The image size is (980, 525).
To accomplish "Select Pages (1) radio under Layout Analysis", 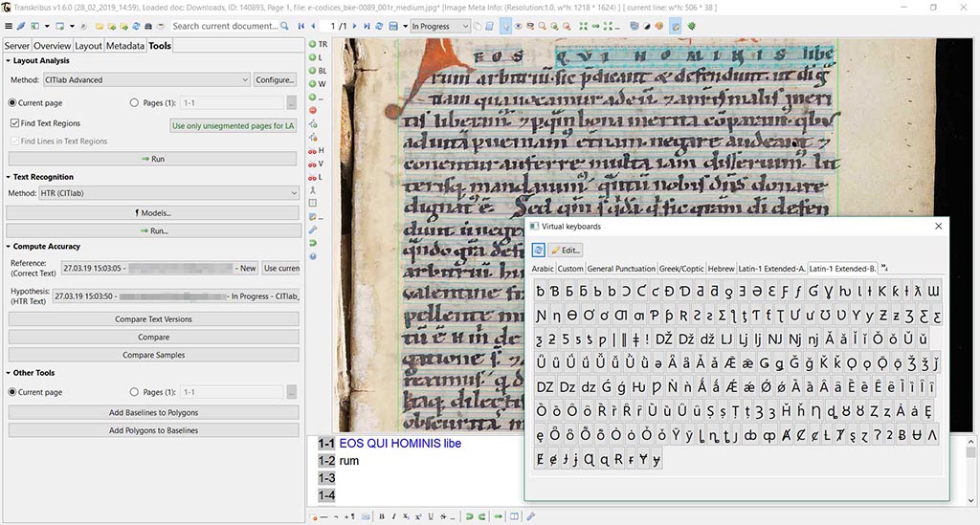I will tap(134, 102).
